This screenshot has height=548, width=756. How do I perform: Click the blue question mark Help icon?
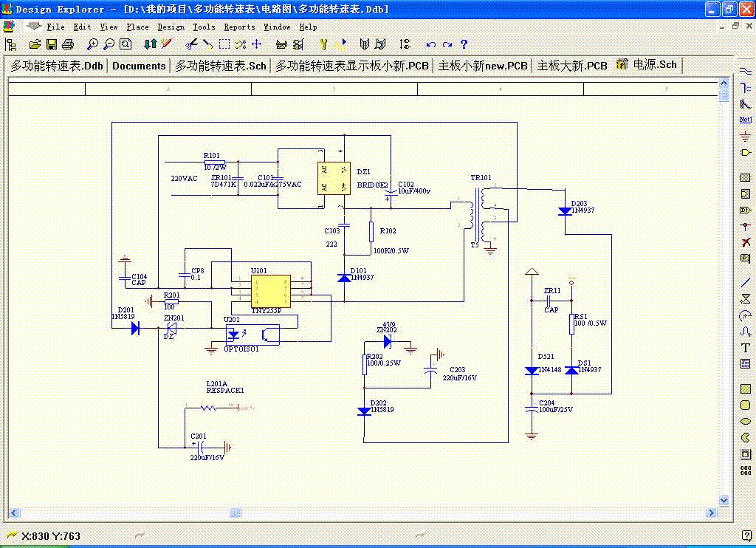(x=464, y=44)
